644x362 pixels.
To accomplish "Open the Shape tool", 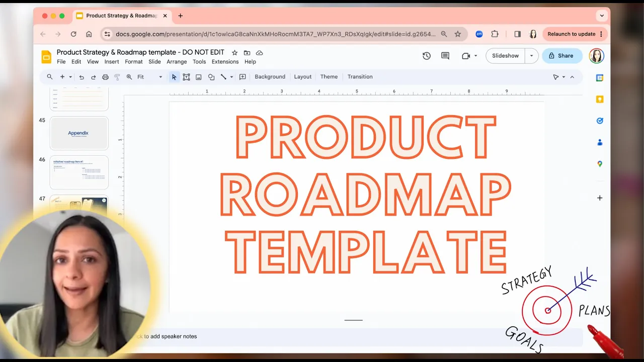I will (211, 77).
